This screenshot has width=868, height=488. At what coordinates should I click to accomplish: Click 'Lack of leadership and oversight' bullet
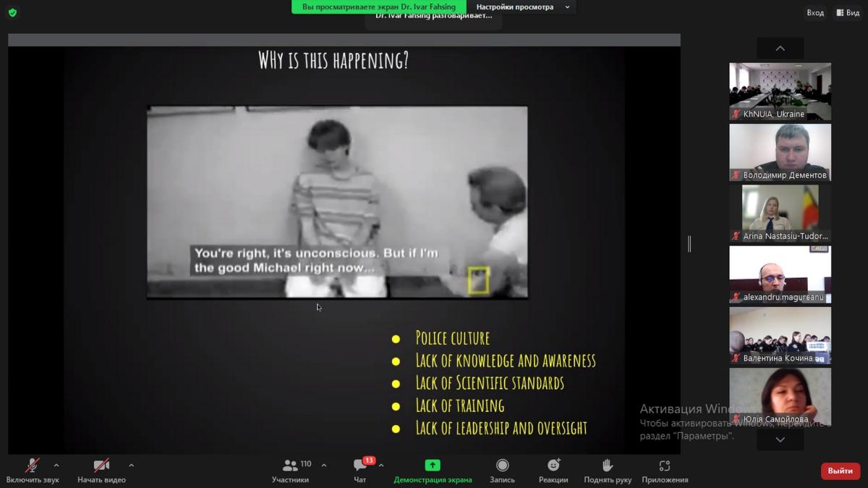(x=501, y=428)
